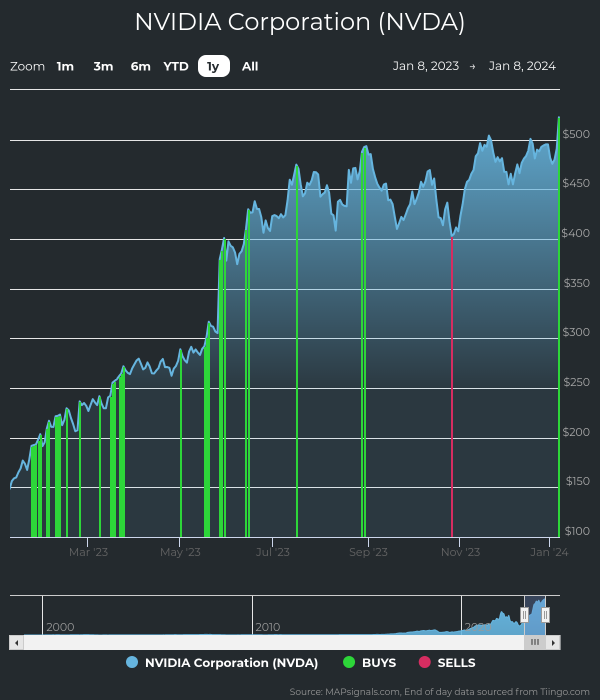Click the $100 price axis label

click(x=577, y=531)
